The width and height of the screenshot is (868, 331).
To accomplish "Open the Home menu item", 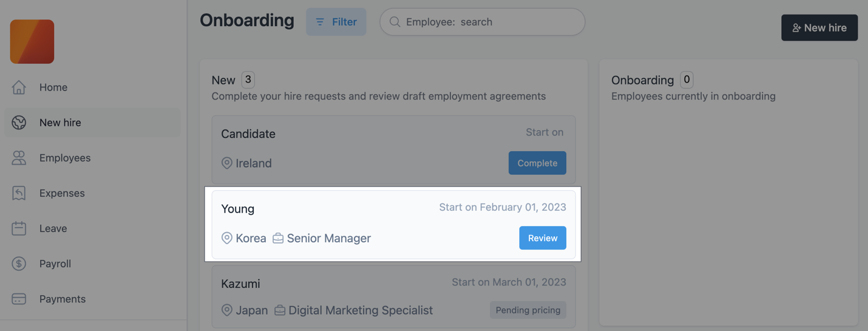I will pyautogui.click(x=53, y=87).
